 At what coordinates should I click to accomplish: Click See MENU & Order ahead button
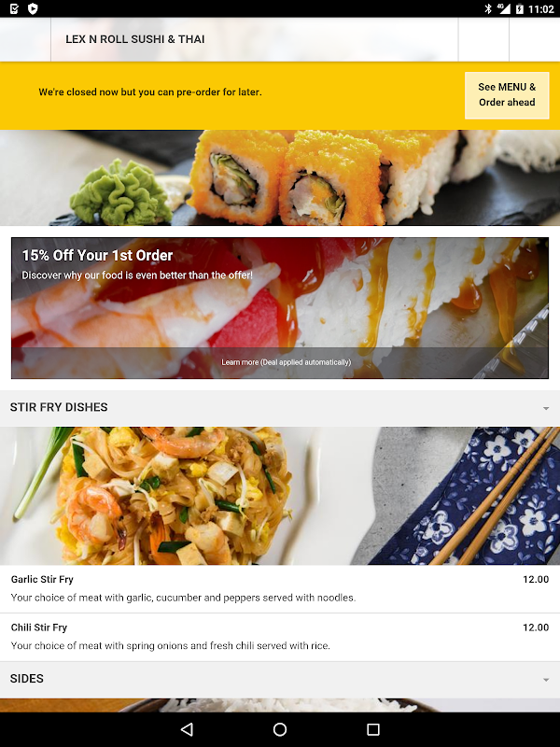pyautogui.click(x=507, y=95)
